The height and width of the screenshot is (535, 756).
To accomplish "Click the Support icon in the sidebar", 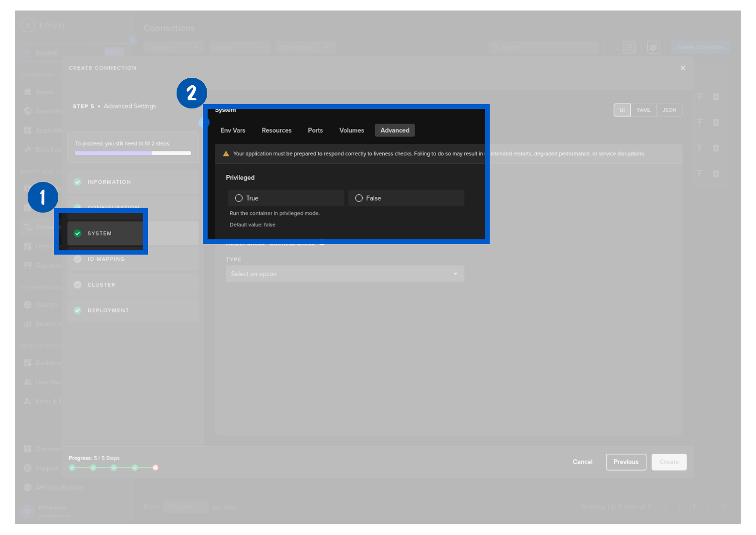I will [x=28, y=469].
